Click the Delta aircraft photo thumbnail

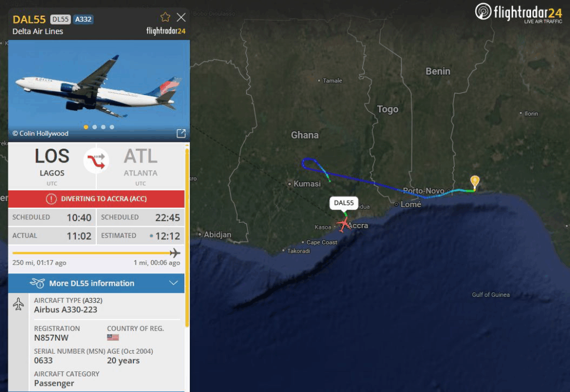(x=99, y=91)
